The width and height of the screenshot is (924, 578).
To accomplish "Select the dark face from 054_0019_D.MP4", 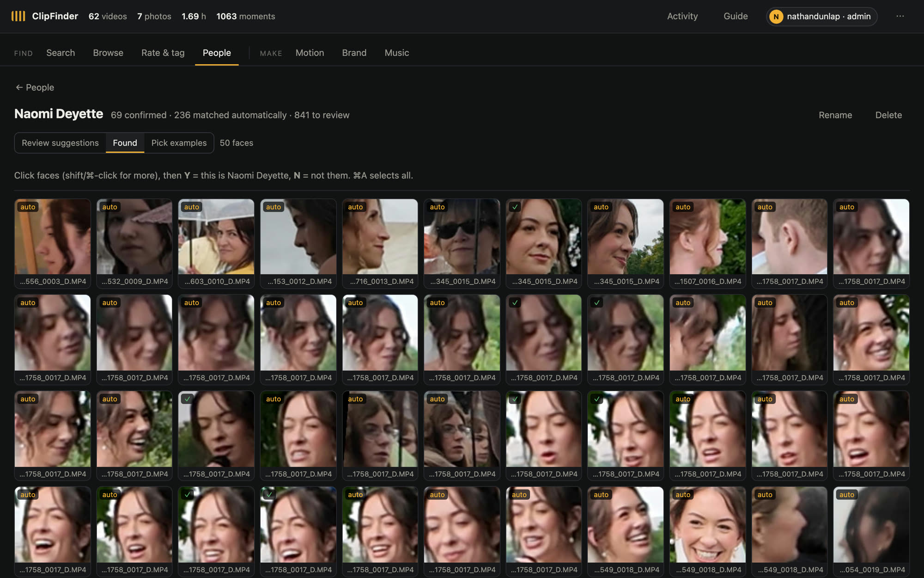I will coord(871,525).
